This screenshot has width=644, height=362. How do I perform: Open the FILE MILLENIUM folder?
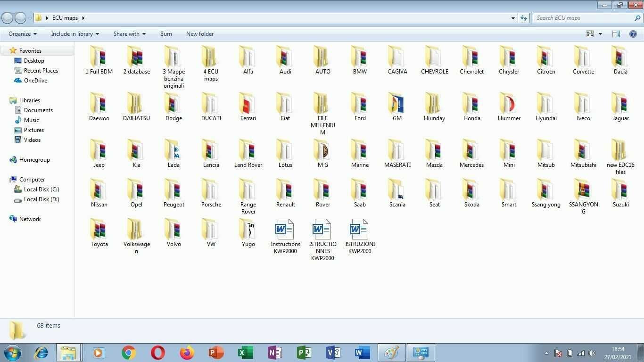click(x=322, y=114)
